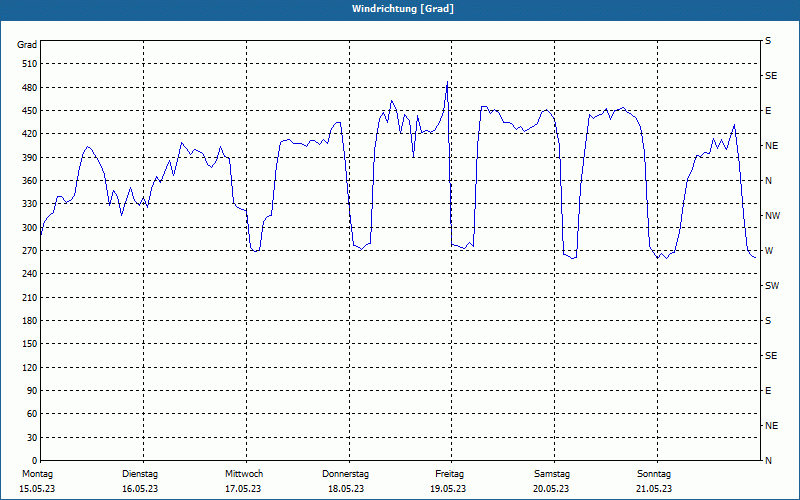
Task: Select the "SW" compass label
Action: [x=772, y=286]
